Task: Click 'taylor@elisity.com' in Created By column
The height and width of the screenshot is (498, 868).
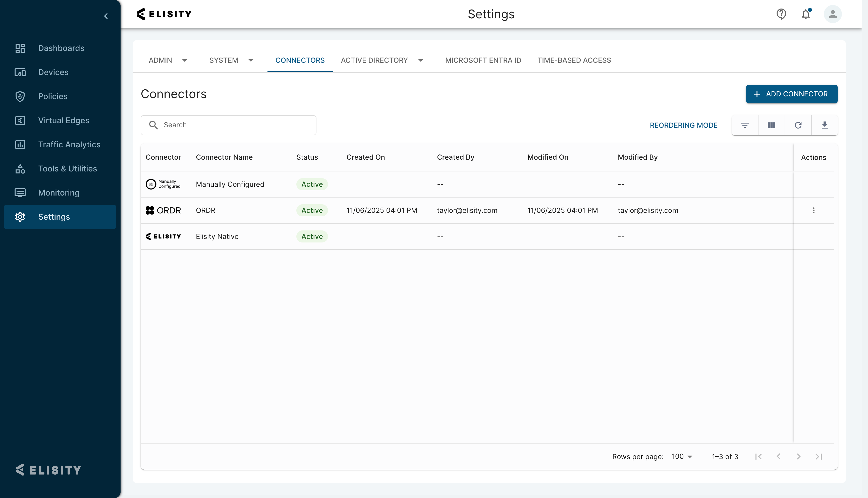Action: click(x=467, y=210)
